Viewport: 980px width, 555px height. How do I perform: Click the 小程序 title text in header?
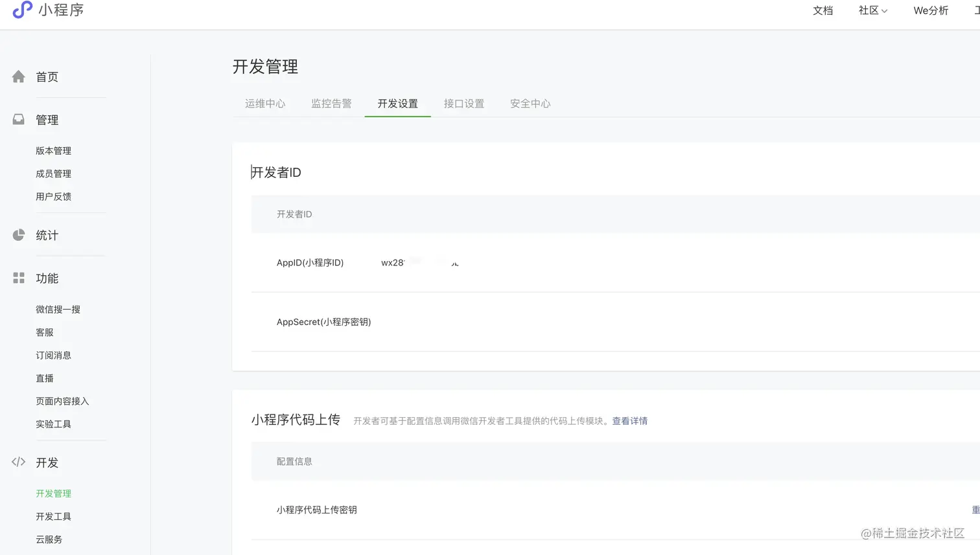tap(61, 10)
